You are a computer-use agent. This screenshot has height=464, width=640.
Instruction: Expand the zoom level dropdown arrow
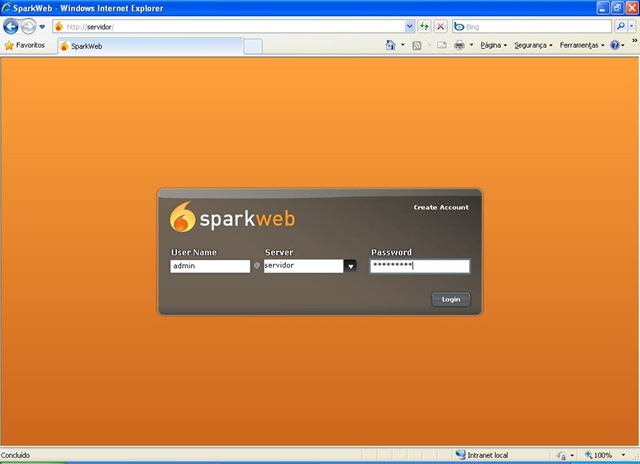click(623, 455)
